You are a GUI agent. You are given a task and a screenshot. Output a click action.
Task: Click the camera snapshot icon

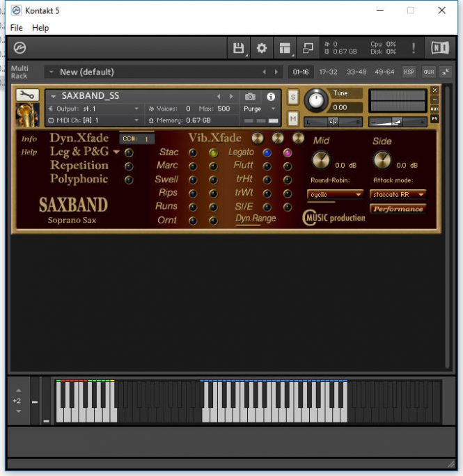250,97
